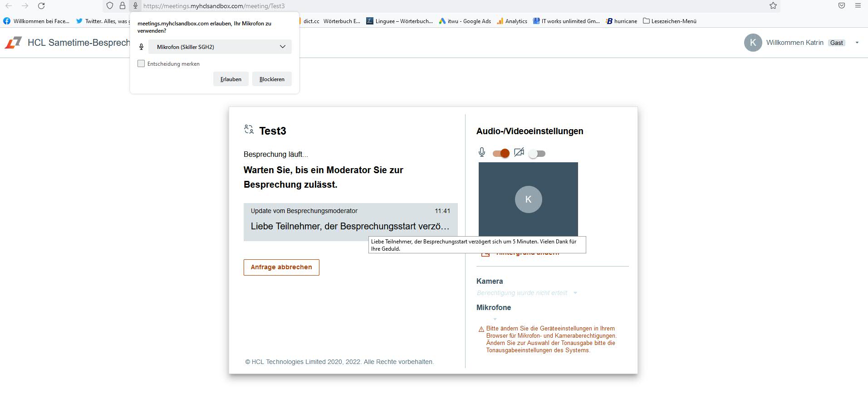Viewport: 868px width, 393px height.
Task: Click the 11:41 timestamp
Action: pos(442,211)
